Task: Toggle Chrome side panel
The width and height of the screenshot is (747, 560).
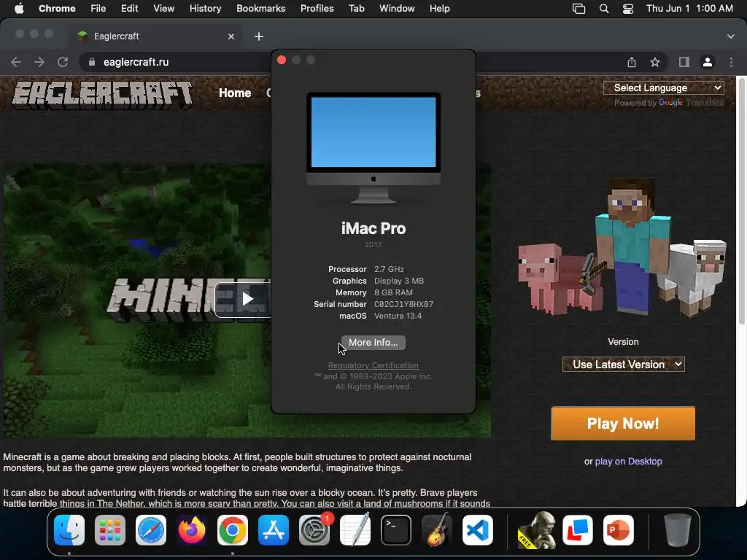Action: tap(684, 62)
